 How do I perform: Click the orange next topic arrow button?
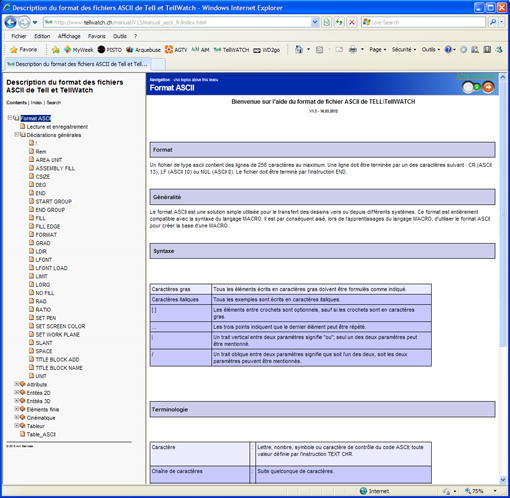coord(488,87)
